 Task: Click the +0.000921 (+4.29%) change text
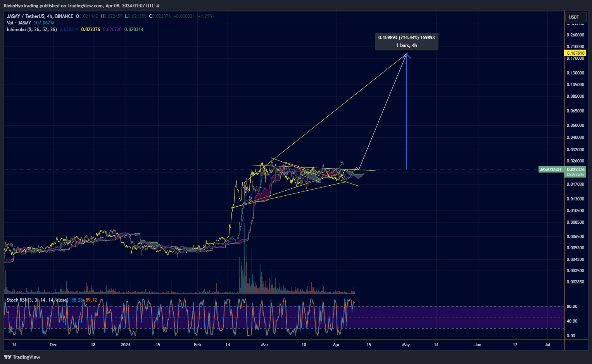[x=193, y=16]
